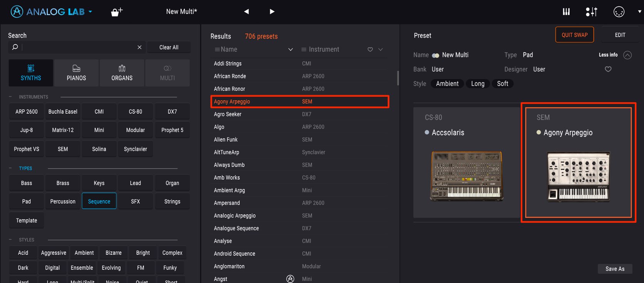
Task: Go to next preset with right arrow
Action: 272,12
